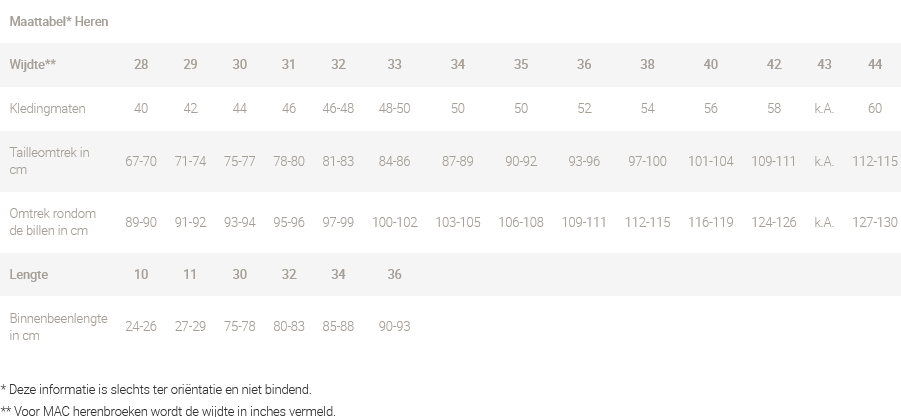Screen dimensions: 901x417
Task: Click the footnote about non-binding information
Action: (x=156, y=389)
